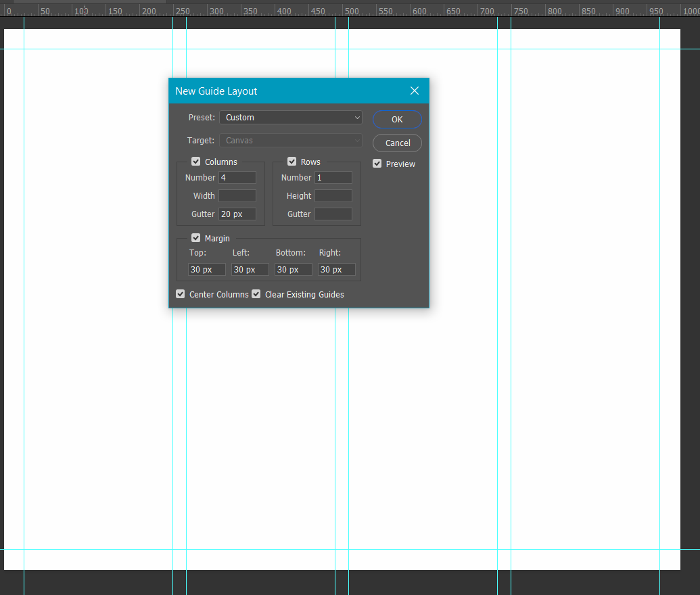Disable the Rows checkbox
The height and width of the screenshot is (595, 700).
pyautogui.click(x=291, y=162)
